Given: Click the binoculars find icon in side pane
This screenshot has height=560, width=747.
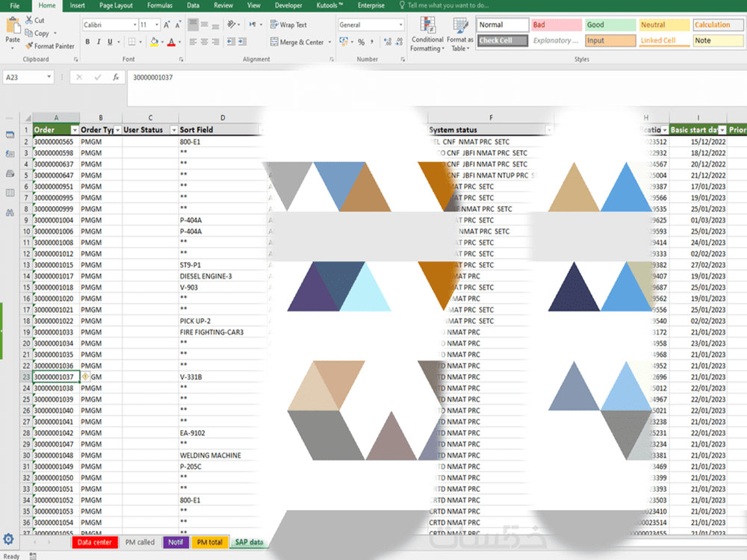Looking at the screenshot, I should [10, 212].
